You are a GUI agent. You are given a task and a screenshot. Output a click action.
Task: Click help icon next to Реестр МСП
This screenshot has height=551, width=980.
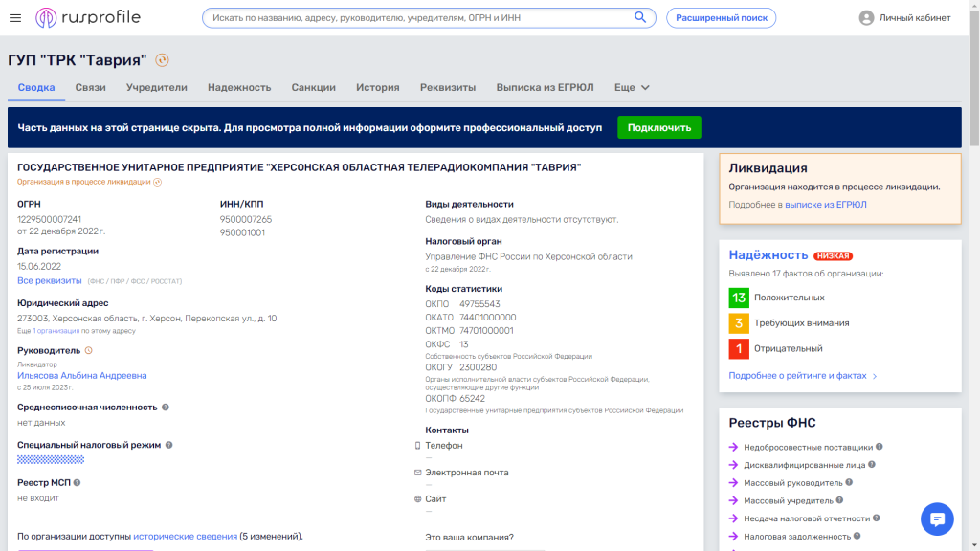coord(77,483)
